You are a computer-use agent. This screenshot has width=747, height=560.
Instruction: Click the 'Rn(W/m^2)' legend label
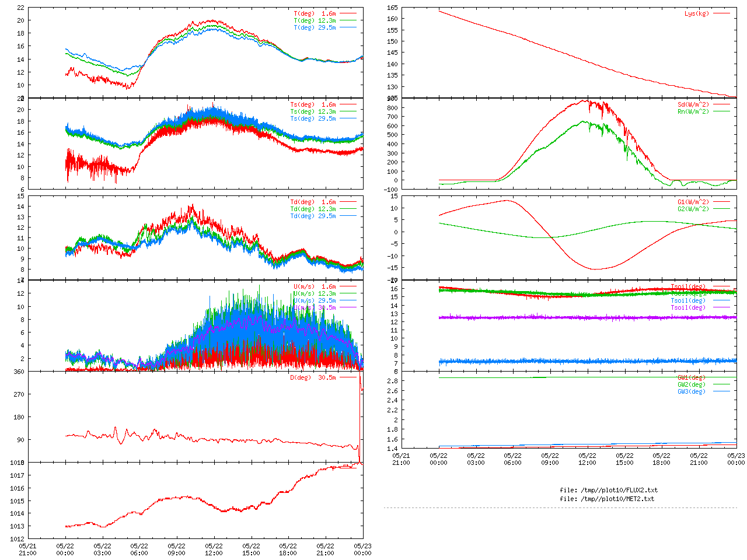click(693, 112)
